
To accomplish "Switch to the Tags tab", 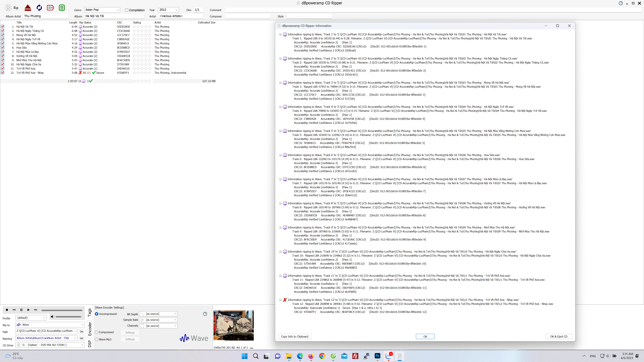I will (90, 312).
